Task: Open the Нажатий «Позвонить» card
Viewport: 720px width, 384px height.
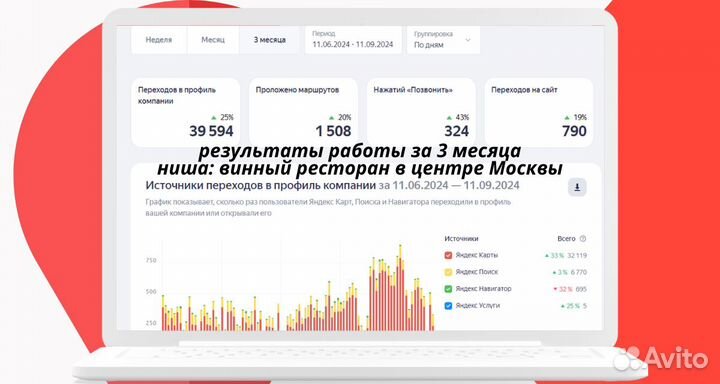Action: 421,113
